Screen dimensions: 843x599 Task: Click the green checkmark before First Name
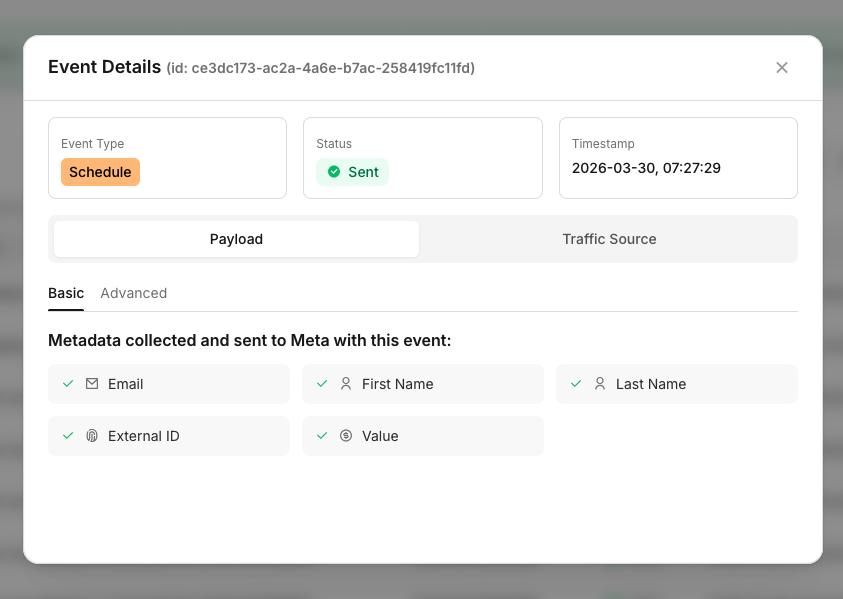click(x=322, y=384)
